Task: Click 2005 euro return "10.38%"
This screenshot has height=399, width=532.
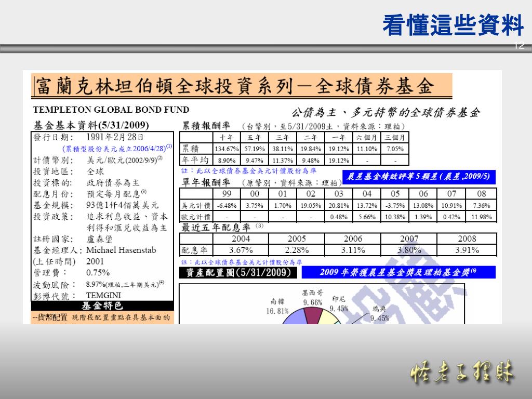Action: (395, 217)
